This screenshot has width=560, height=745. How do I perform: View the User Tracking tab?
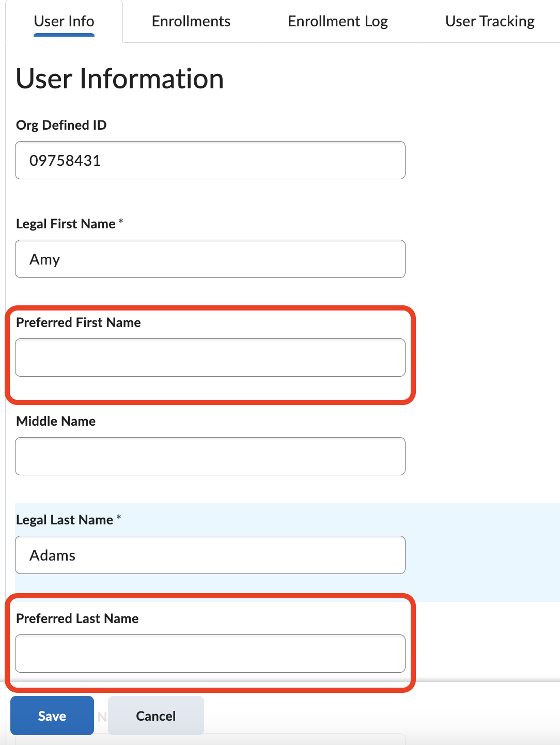(489, 21)
